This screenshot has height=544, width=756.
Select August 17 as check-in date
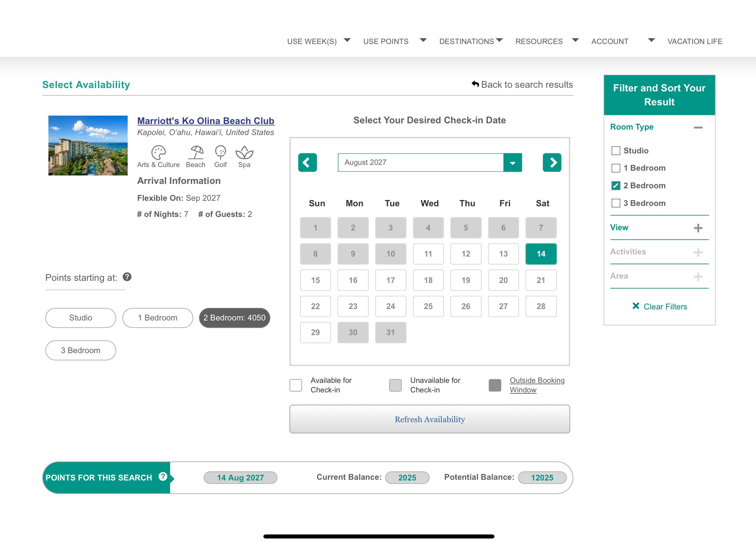[391, 280]
